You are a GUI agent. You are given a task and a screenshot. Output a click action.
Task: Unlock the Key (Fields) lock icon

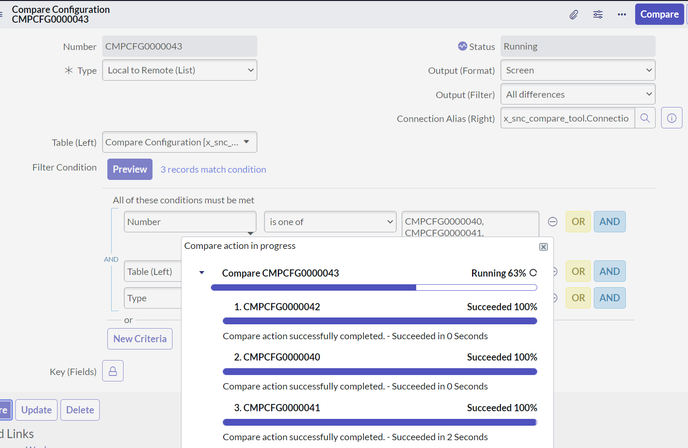(111, 372)
